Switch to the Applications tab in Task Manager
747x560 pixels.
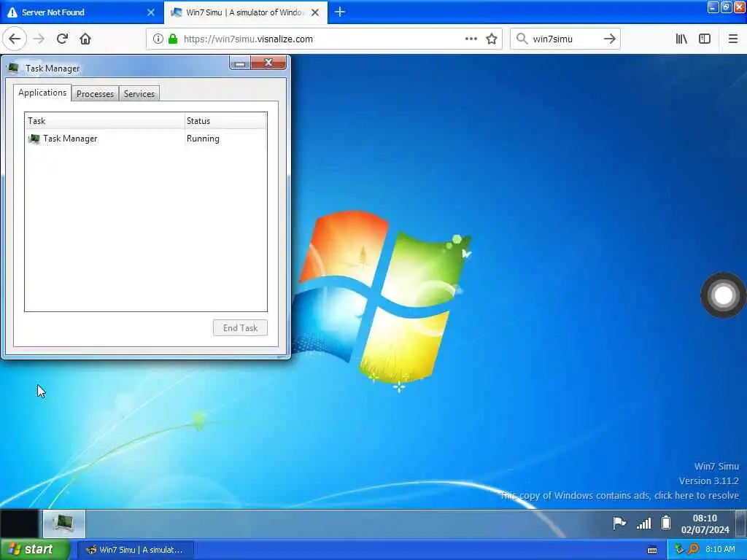pyautogui.click(x=42, y=93)
